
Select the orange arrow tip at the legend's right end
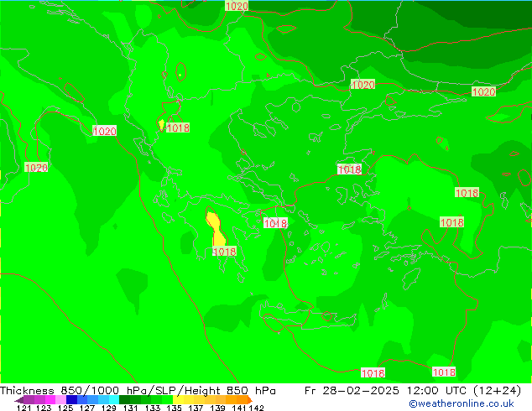point(250,400)
